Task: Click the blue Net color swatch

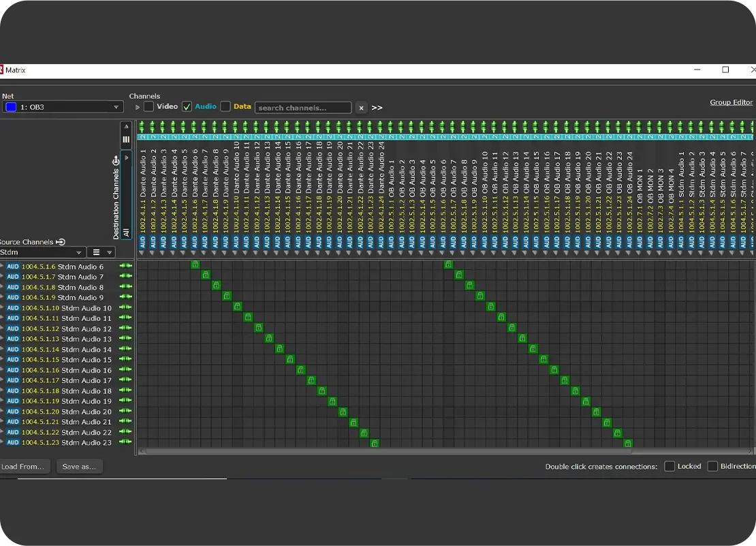Action: [11, 107]
